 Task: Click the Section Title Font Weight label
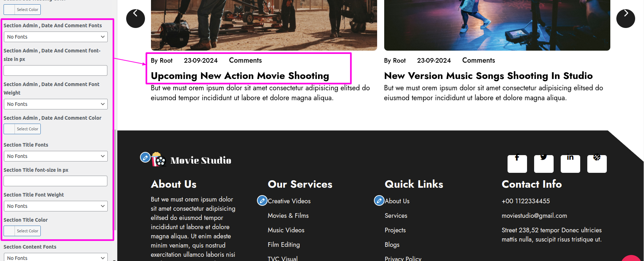click(34, 195)
